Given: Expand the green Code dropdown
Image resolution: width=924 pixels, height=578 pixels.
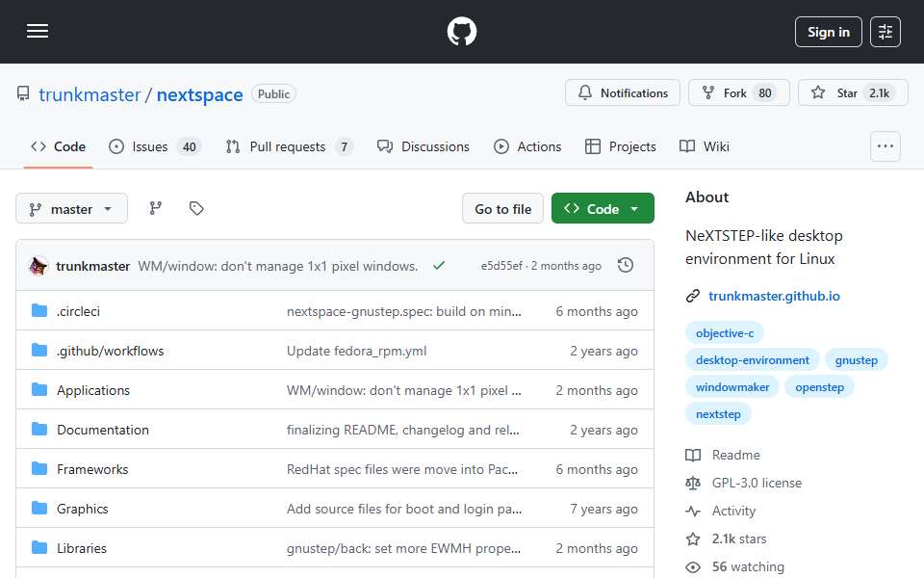Looking at the screenshot, I should pyautogui.click(x=603, y=209).
